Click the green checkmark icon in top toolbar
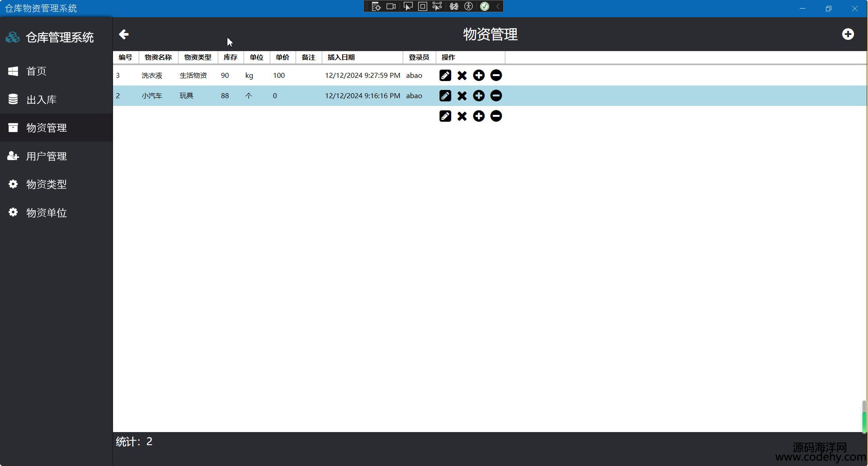 pos(485,6)
